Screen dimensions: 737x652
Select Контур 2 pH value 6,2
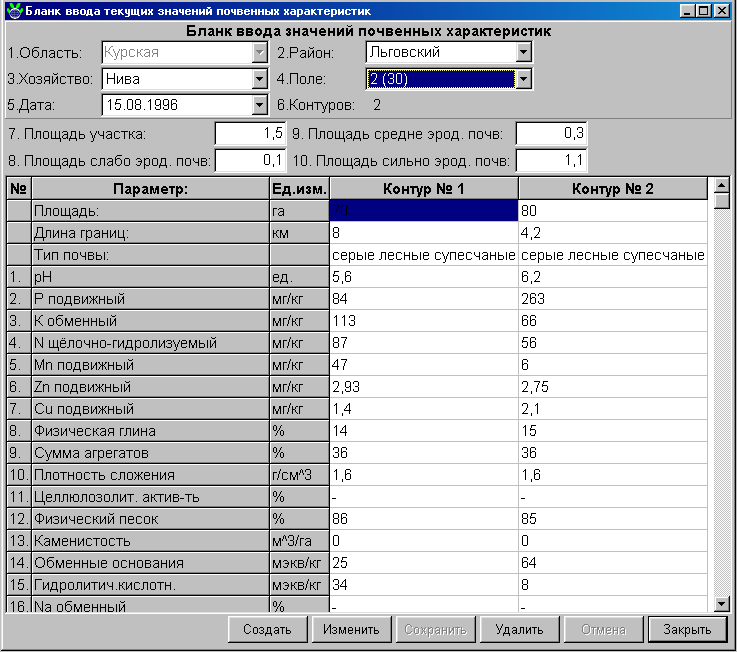613,277
